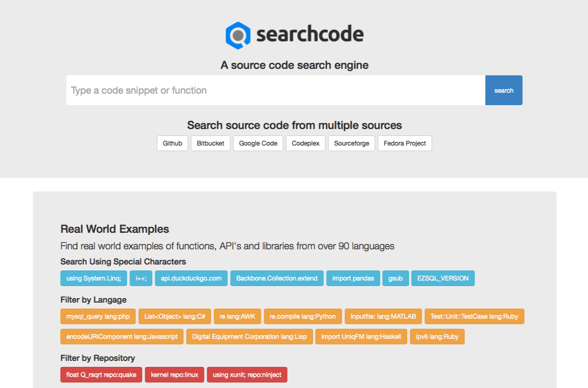Open 'Digital Equipment Corporation lang:Lisp' example
The height and width of the screenshot is (388, 588).
click(x=249, y=337)
